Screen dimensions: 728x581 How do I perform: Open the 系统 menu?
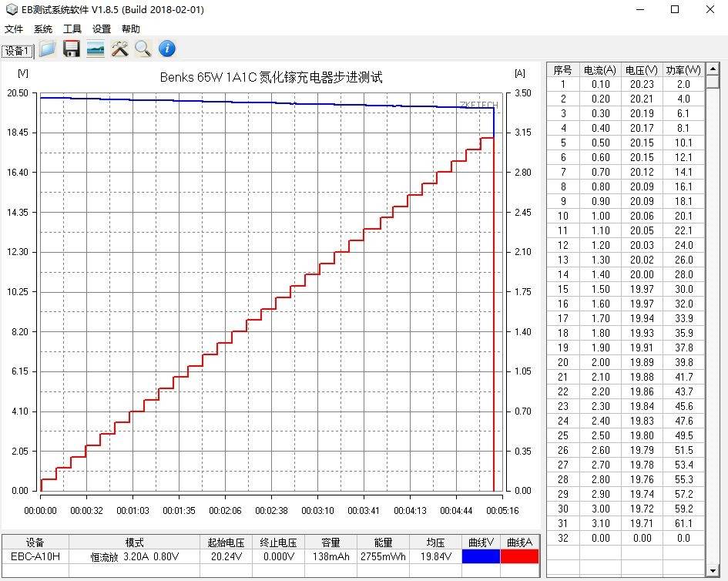pos(43,29)
